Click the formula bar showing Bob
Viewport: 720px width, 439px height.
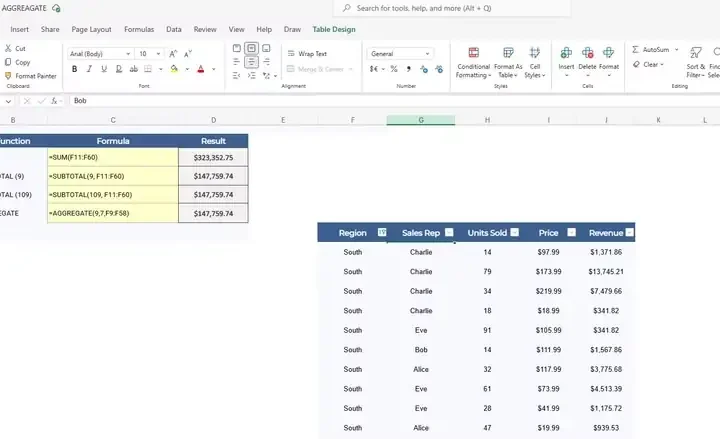click(x=394, y=101)
